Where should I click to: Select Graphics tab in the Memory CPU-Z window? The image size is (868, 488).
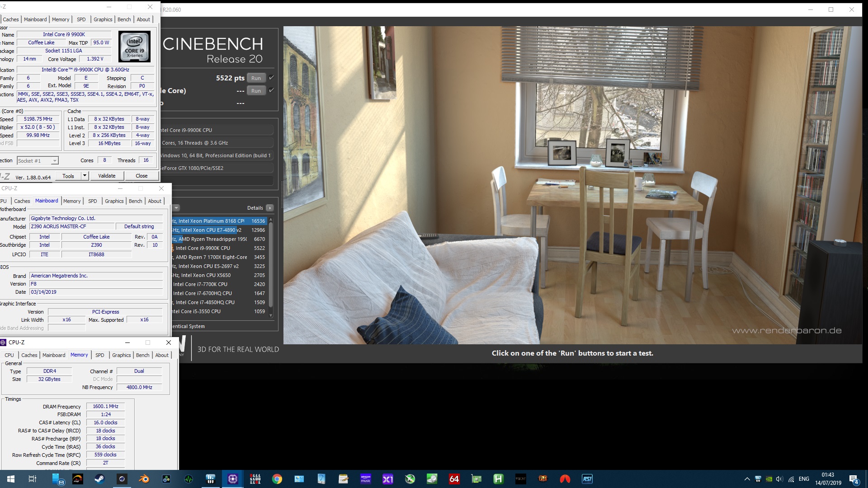coord(122,355)
